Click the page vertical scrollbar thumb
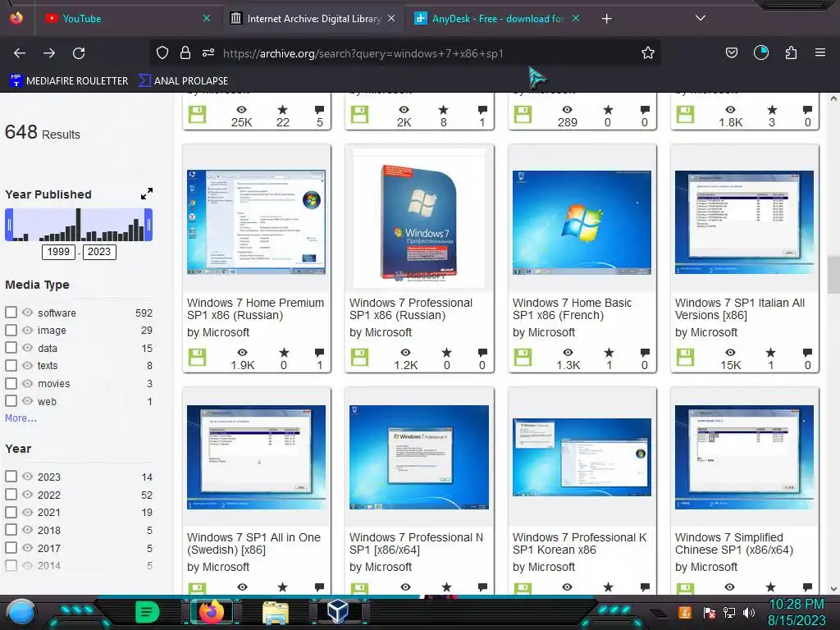The height and width of the screenshot is (630, 840). 833,275
